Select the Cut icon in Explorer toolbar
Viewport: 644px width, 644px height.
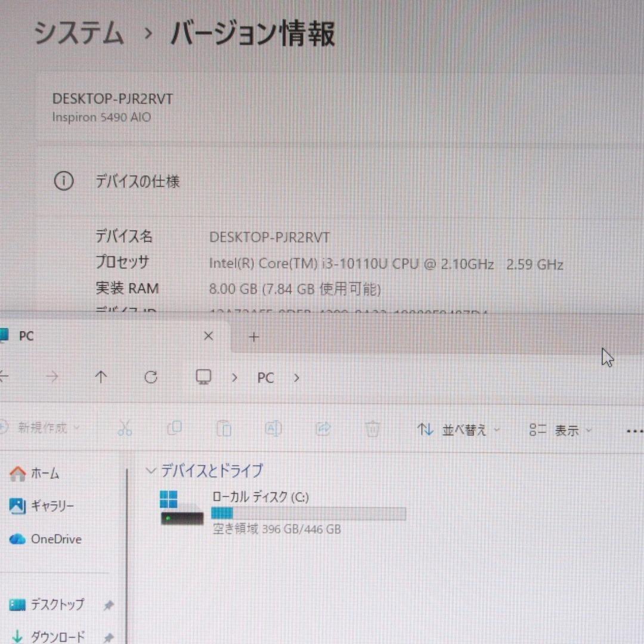(x=125, y=428)
